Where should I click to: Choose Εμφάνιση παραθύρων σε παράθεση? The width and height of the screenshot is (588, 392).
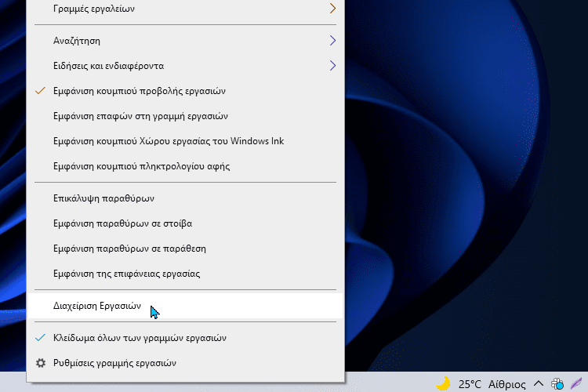tap(129, 249)
